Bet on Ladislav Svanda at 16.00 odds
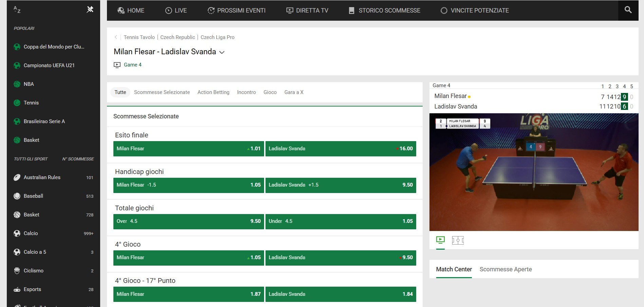The height and width of the screenshot is (307, 644). tap(341, 149)
